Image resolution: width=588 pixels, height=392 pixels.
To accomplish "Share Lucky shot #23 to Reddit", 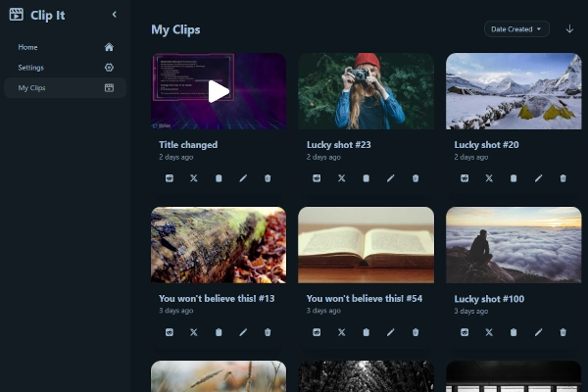I will point(317,178).
